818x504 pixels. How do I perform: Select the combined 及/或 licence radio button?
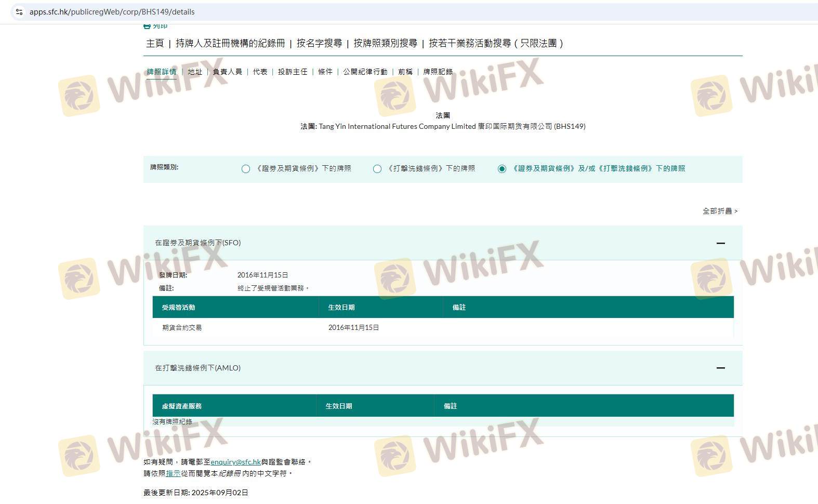[x=502, y=169]
